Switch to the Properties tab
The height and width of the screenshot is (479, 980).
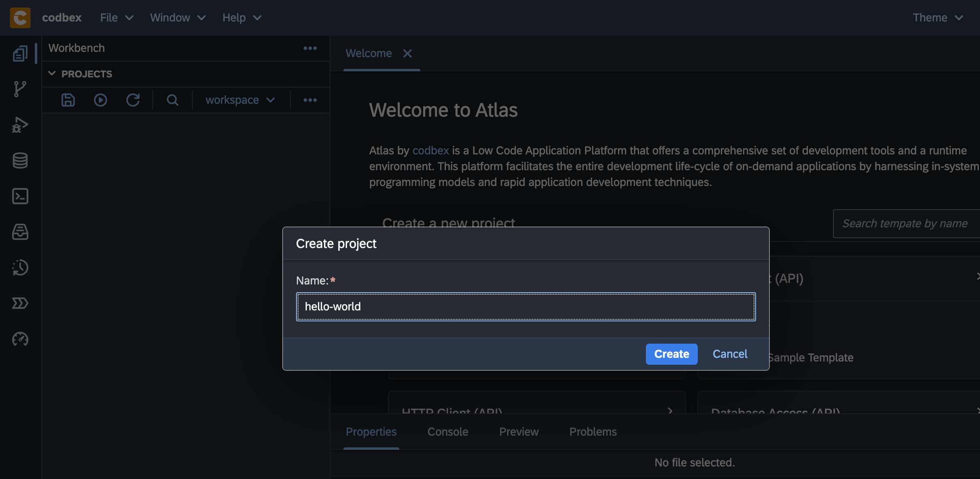[x=371, y=432]
